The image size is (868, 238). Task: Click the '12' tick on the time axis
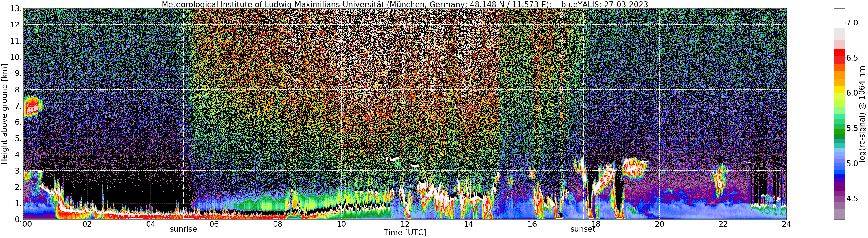(x=405, y=224)
